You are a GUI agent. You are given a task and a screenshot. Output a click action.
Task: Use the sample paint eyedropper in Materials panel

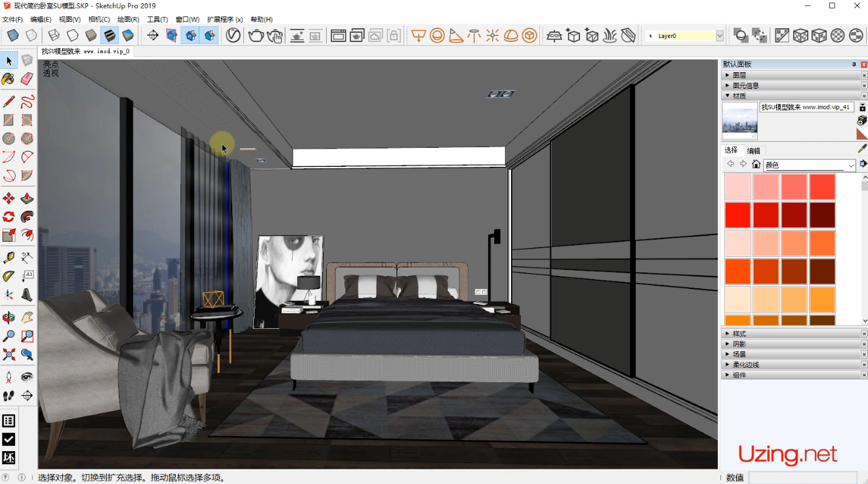click(x=861, y=149)
